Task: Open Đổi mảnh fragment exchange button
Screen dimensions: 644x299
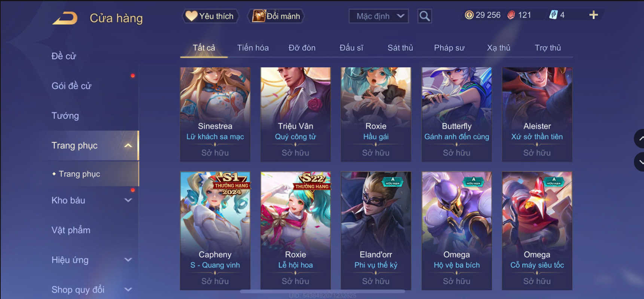Action: tap(276, 16)
